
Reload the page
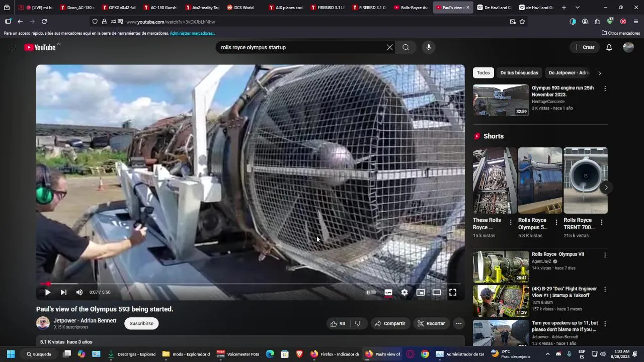point(44,22)
